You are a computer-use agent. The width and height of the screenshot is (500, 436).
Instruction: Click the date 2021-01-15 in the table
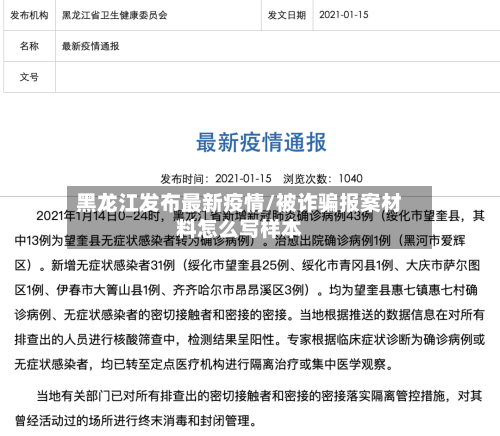pyautogui.click(x=344, y=15)
